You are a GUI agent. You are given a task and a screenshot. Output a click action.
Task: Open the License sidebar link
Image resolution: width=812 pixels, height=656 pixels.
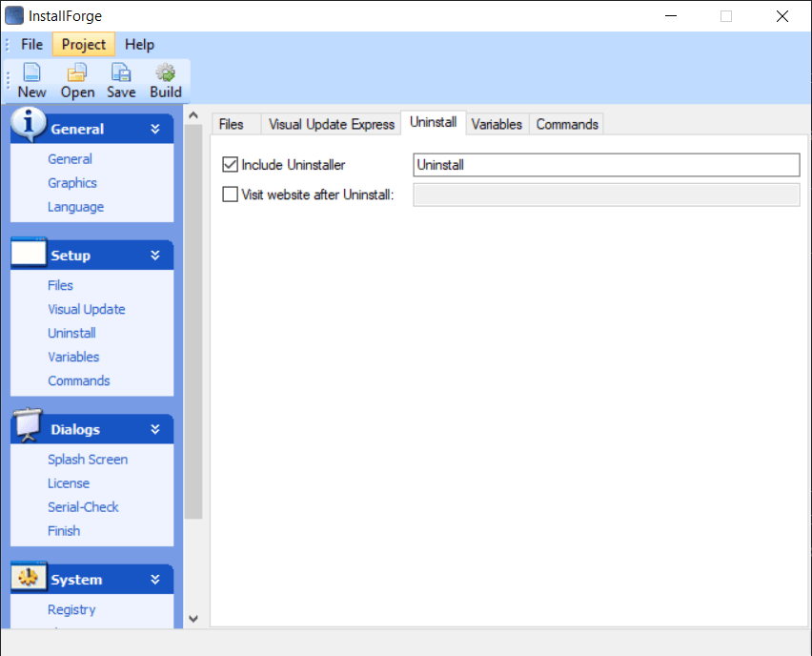tap(69, 483)
